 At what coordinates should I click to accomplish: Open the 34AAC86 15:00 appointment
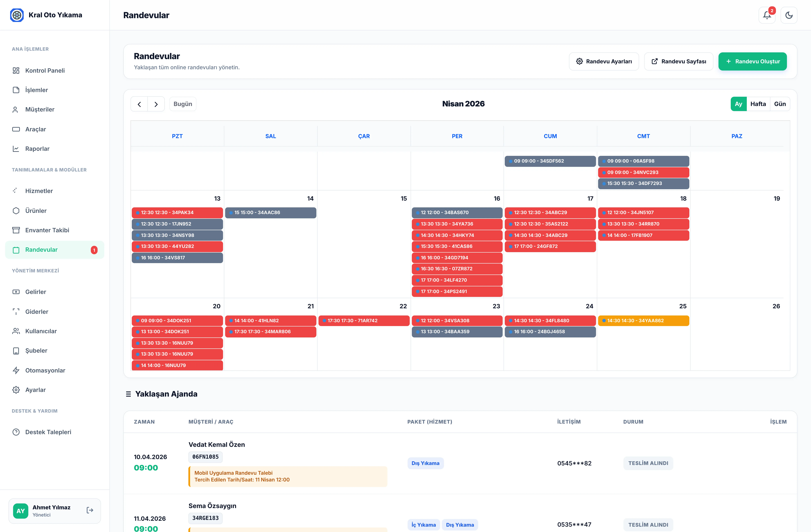271,213
